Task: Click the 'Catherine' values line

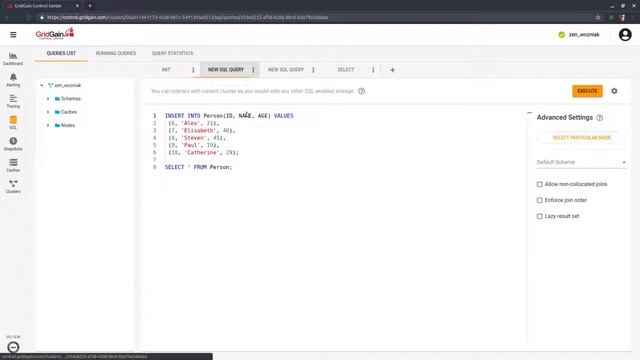Action: coord(203,153)
